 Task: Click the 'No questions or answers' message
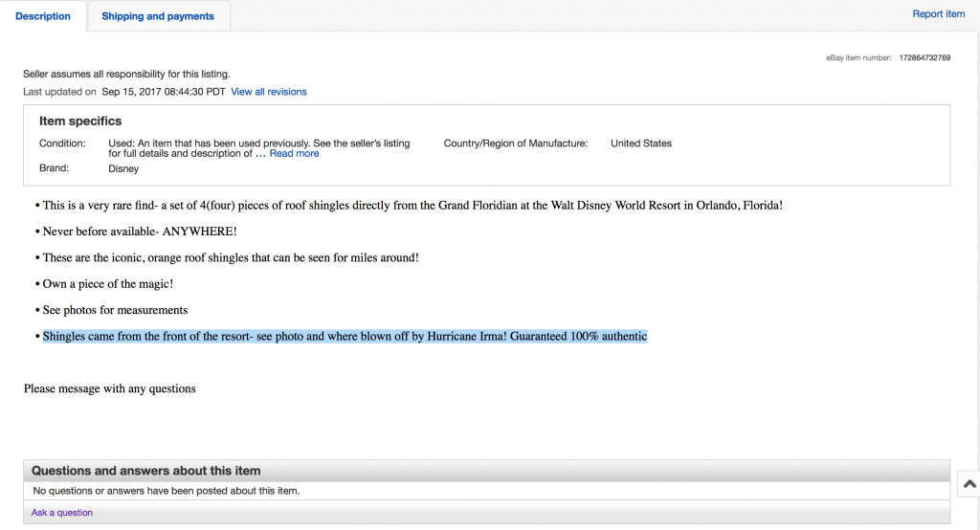[x=166, y=491]
